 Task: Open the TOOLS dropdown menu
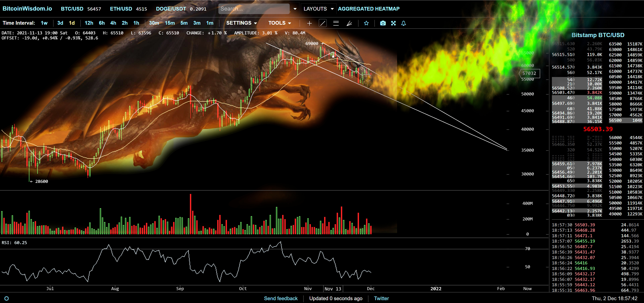coord(280,23)
